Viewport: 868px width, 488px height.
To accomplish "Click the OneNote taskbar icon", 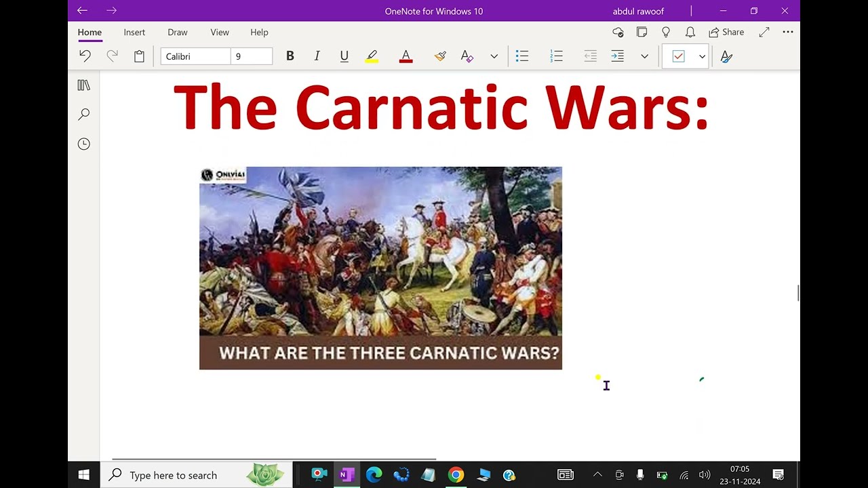I will click(x=347, y=475).
